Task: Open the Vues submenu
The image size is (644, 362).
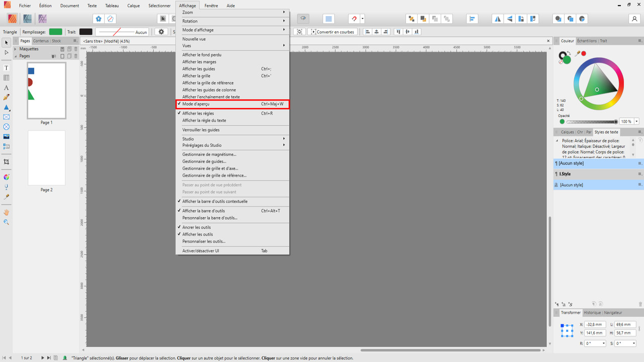Action: (x=232, y=46)
